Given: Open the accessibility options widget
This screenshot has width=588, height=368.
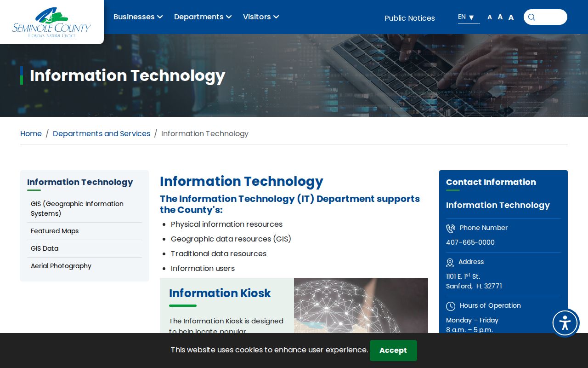Looking at the screenshot, I should (565, 323).
